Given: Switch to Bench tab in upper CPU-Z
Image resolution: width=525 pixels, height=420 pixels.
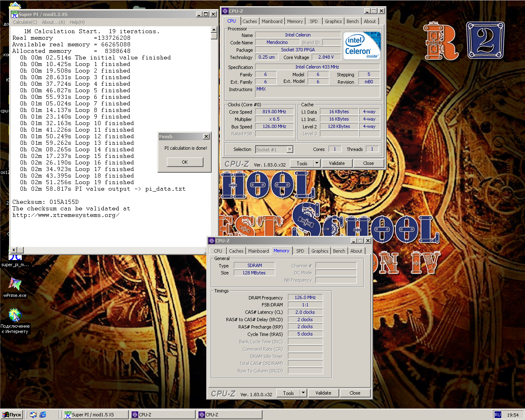Looking at the screenshot, I should [x=353, y=21].
